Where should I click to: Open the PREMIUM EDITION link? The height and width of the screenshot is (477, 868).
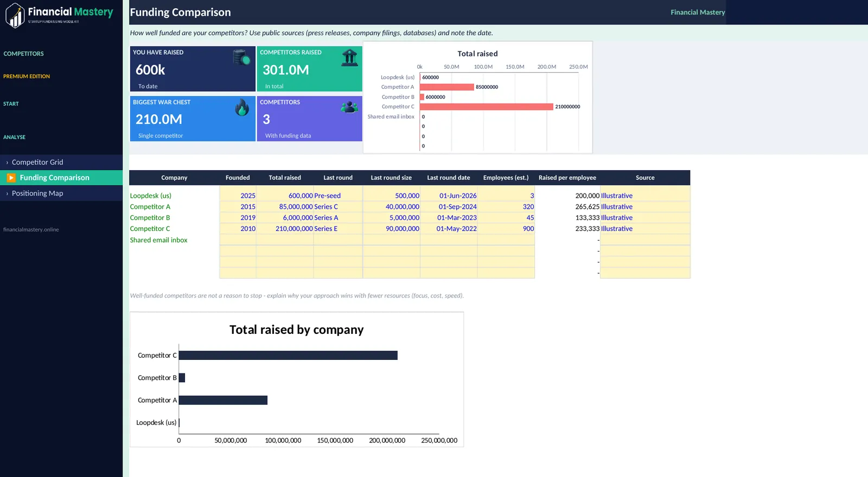(27, 76)
